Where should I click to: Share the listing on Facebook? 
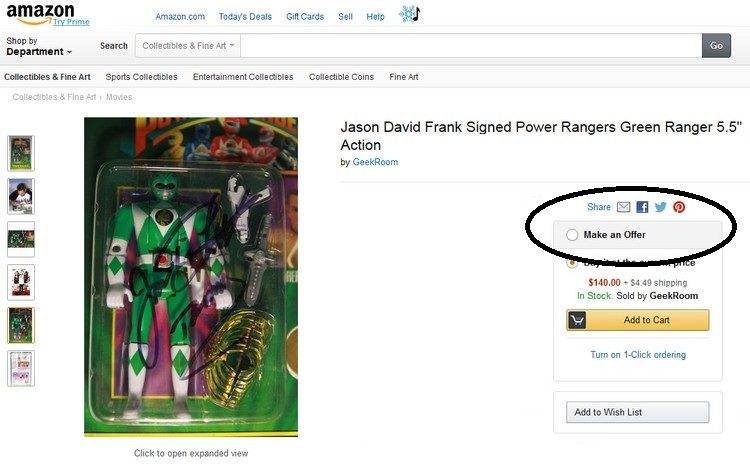[642, 207]
